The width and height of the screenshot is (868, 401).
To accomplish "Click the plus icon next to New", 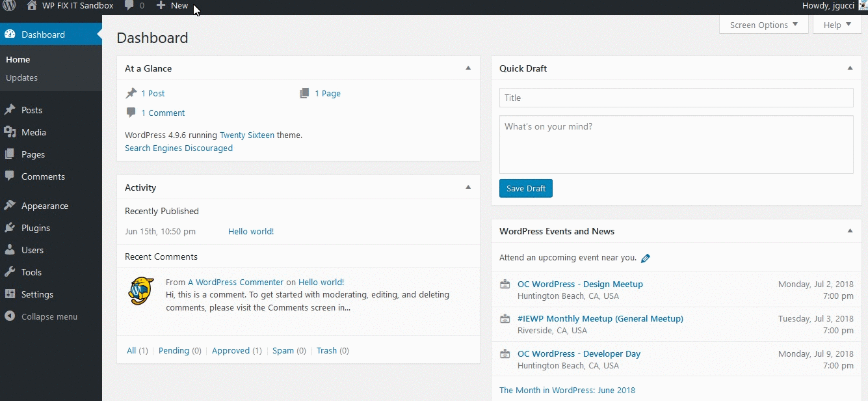I will [x=161, y=6].
